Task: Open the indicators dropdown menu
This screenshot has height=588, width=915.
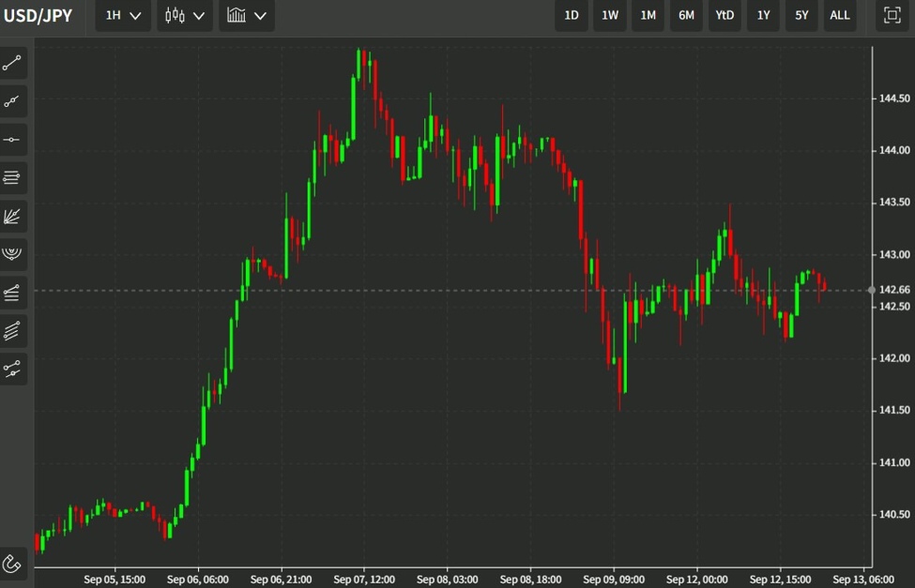Action: (246, 15)
